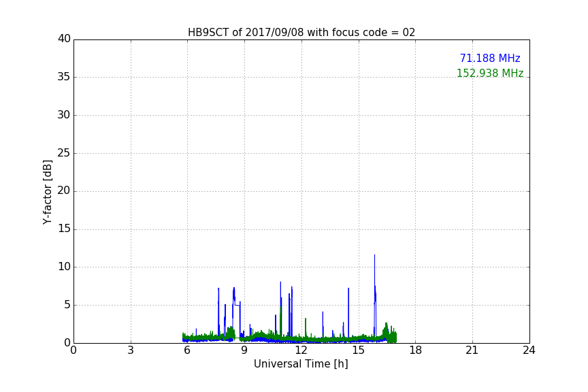Click the 'Y-factor [dB]' axis label
Image resolution: width=588 pixels, height=392 pixels.
pyautogui.click(x=47, y=192)
